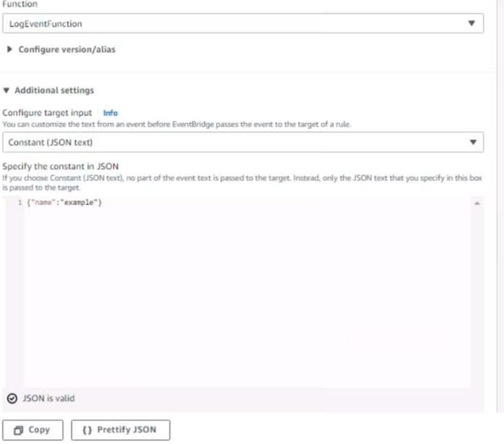504x444 pixels.
Task: Open the LogEventFunction function dropdown
Action: [243, 23]
